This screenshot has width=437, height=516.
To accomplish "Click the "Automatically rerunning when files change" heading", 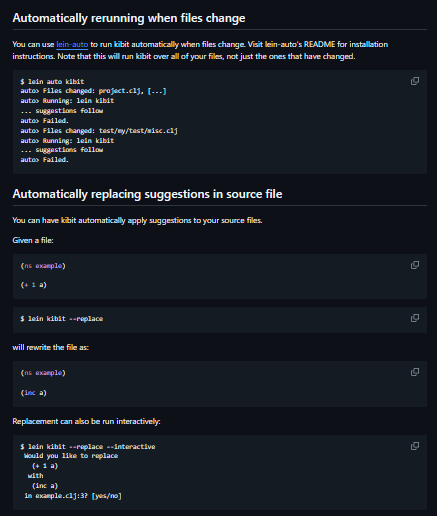I will pyautogui.click(x=129, y=18).
